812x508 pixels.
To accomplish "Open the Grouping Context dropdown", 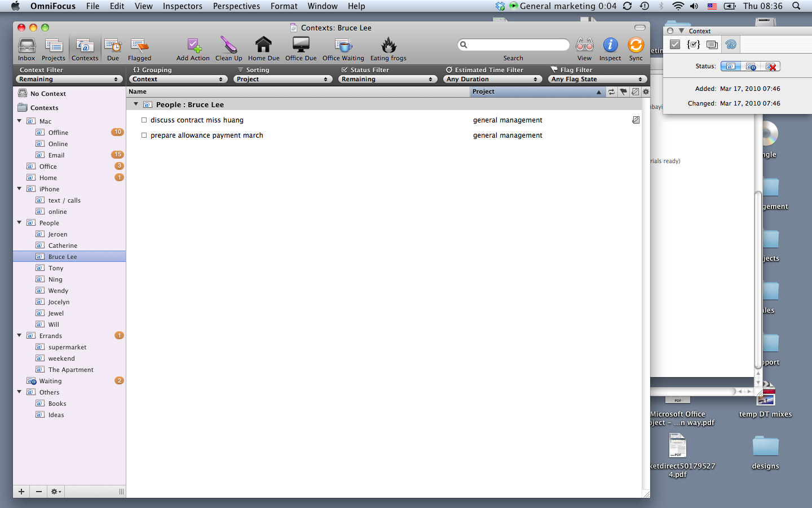I will 178,79.
